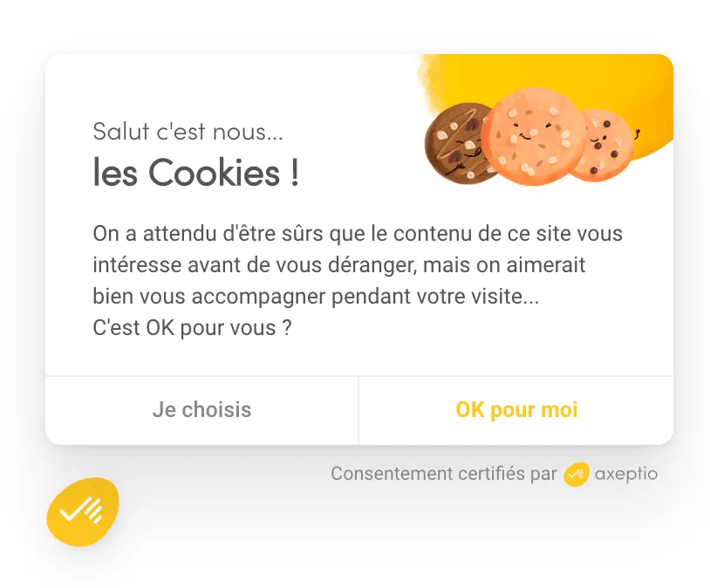Click the words 'mais on aimerait'
This screenshot has height=588, width=710.
(x=504, y=265)
